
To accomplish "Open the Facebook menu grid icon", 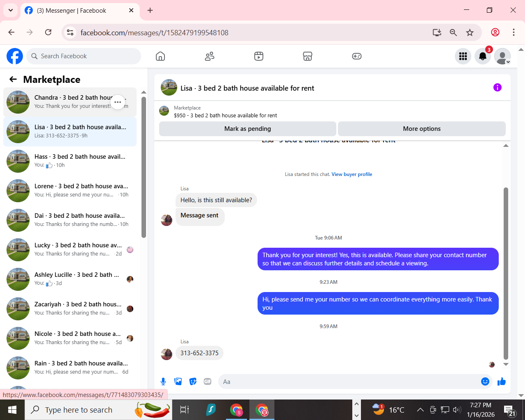I will coord(463,56).
